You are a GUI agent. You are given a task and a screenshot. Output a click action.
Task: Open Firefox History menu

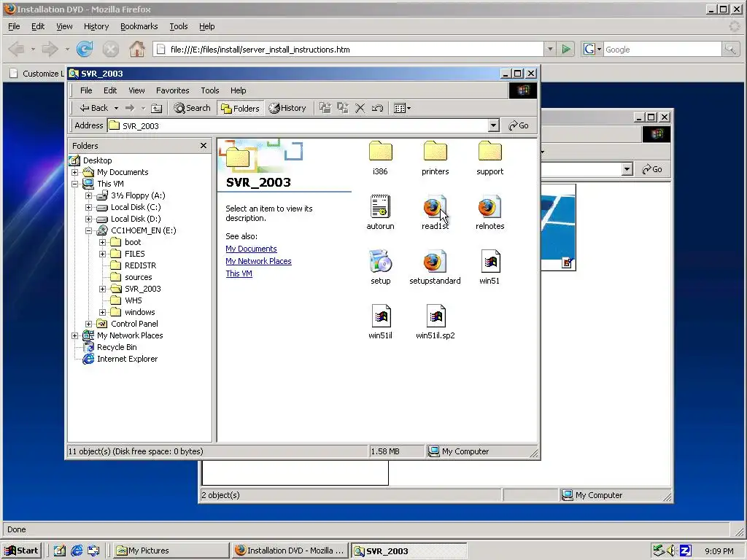96,26
